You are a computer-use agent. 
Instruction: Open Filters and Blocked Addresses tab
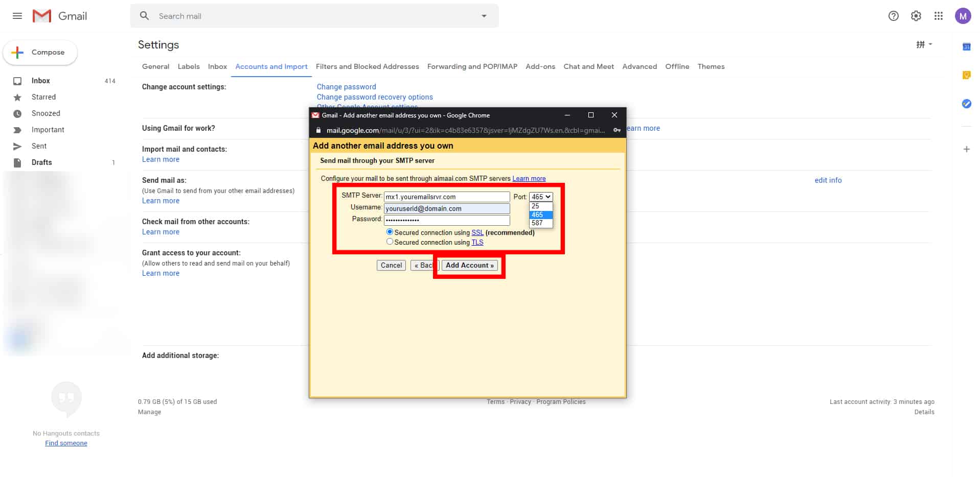coord(367,66)
